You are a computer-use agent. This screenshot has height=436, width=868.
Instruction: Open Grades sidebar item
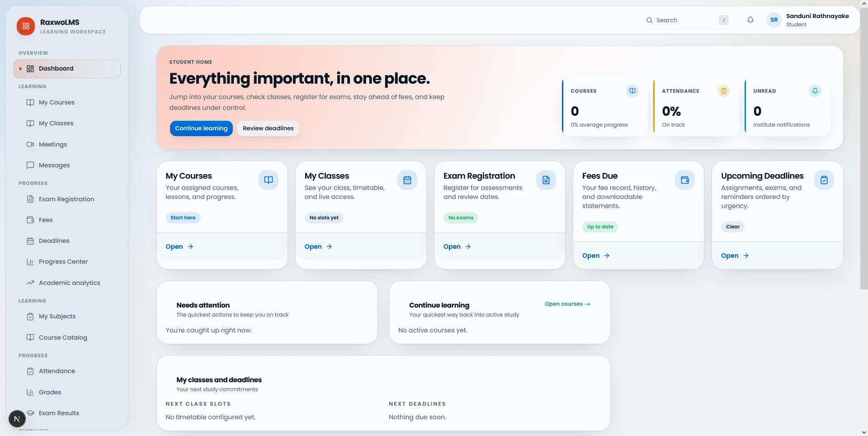[x=67, y=393]
